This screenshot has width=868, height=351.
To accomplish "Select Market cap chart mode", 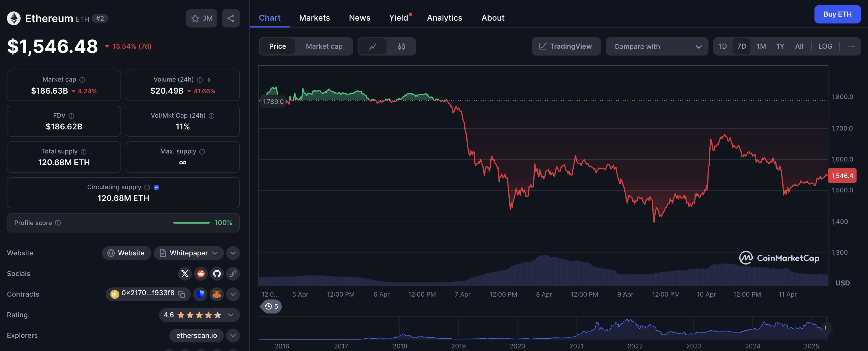I will pos(324,46).
